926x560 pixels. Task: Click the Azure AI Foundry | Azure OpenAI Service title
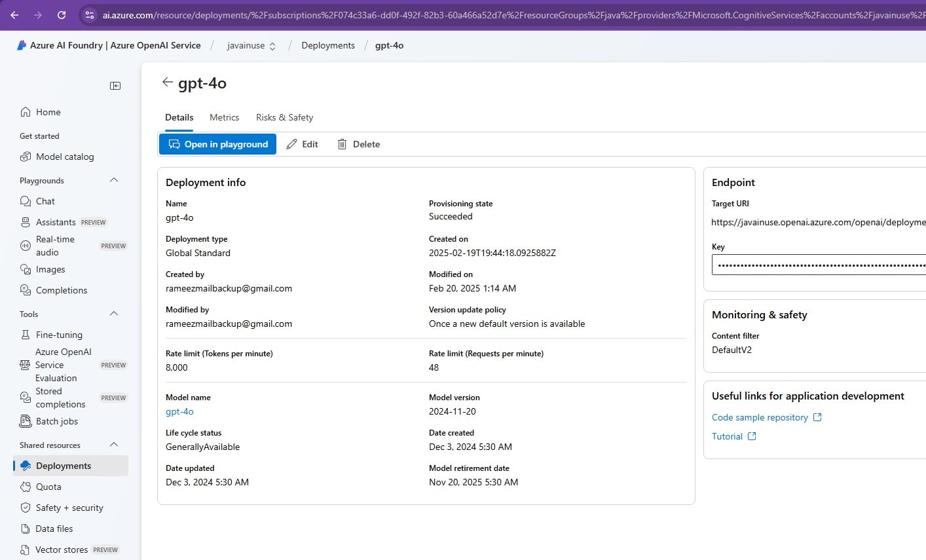pos(115,45)
